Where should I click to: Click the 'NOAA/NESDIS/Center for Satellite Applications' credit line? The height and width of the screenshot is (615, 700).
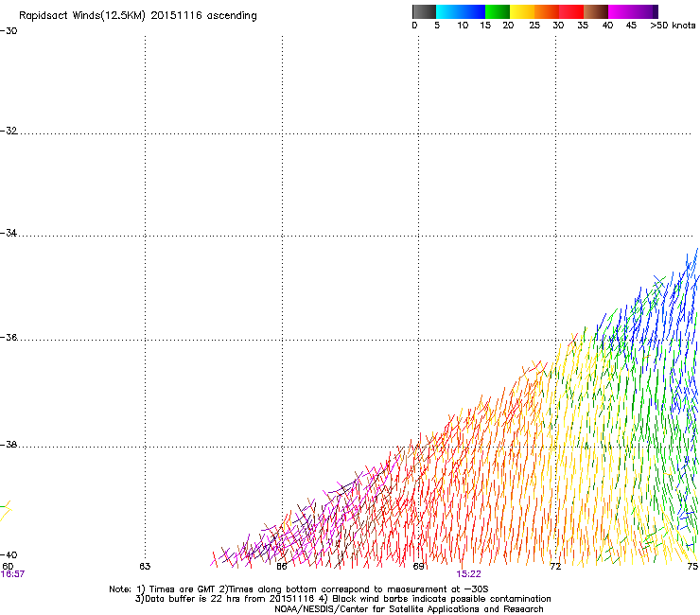click(409, 609)
